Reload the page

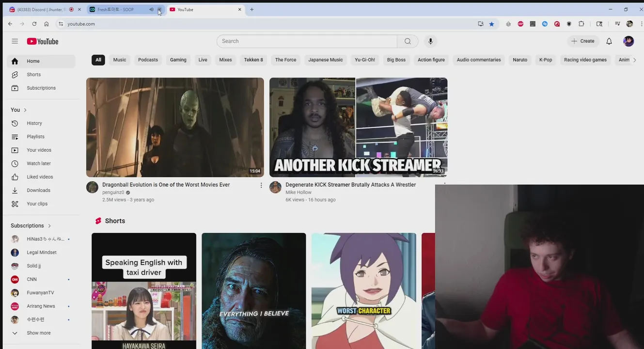(x=34, y=24)
